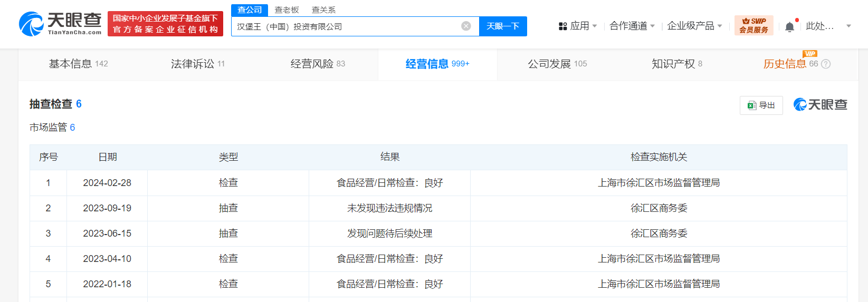This screenshot has width=868, height=302.
Task: Click the date 2022-01-18
Action: tap(107, 284)
